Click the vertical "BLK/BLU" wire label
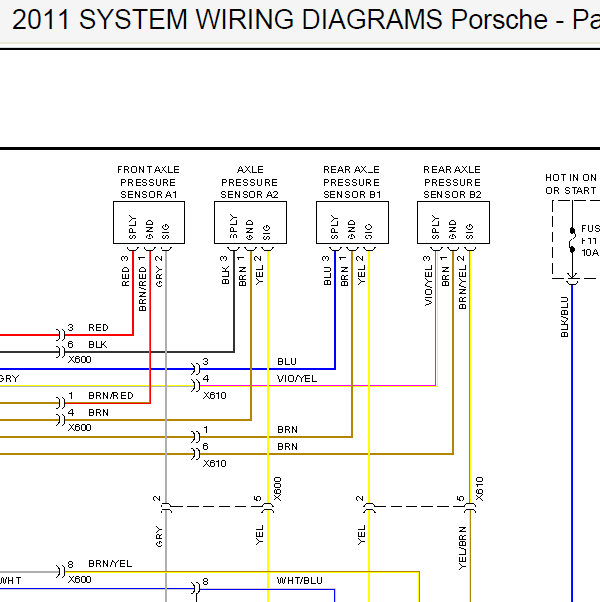 pyautogui.click(x=564, y=317)
